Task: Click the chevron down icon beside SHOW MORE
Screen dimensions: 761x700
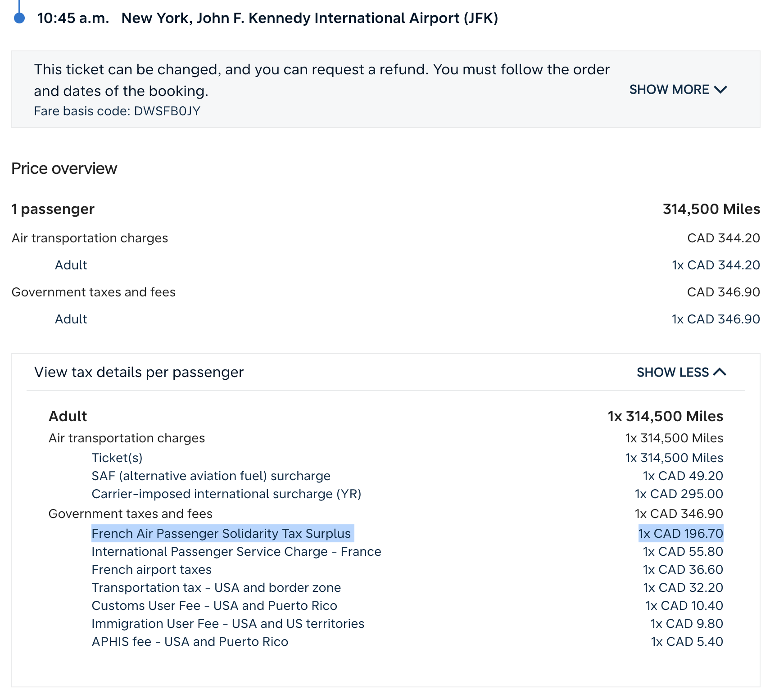Action: (x=720, y=90)
